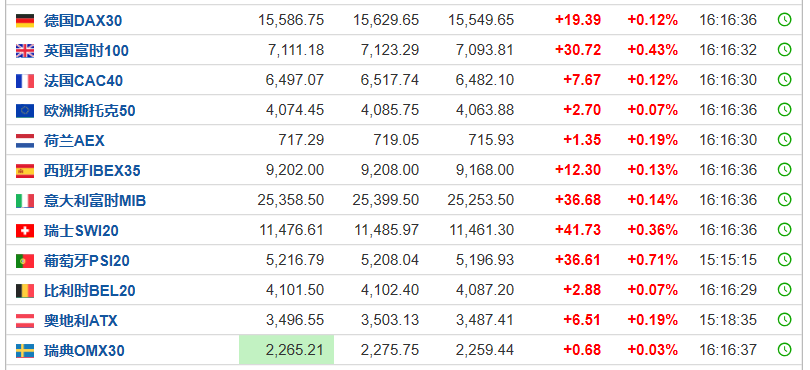Click the Swiss flag icon beside 瑞士SWI20
This screenshot has width=810, height=370.
pyautogui.click(x=25, y=230)
